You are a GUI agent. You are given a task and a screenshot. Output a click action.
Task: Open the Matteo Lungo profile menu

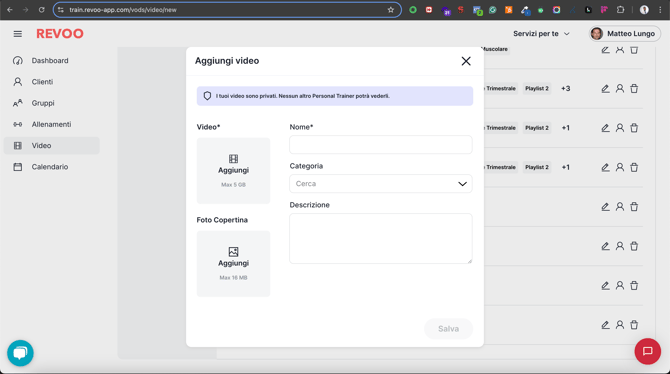[624, 34]
